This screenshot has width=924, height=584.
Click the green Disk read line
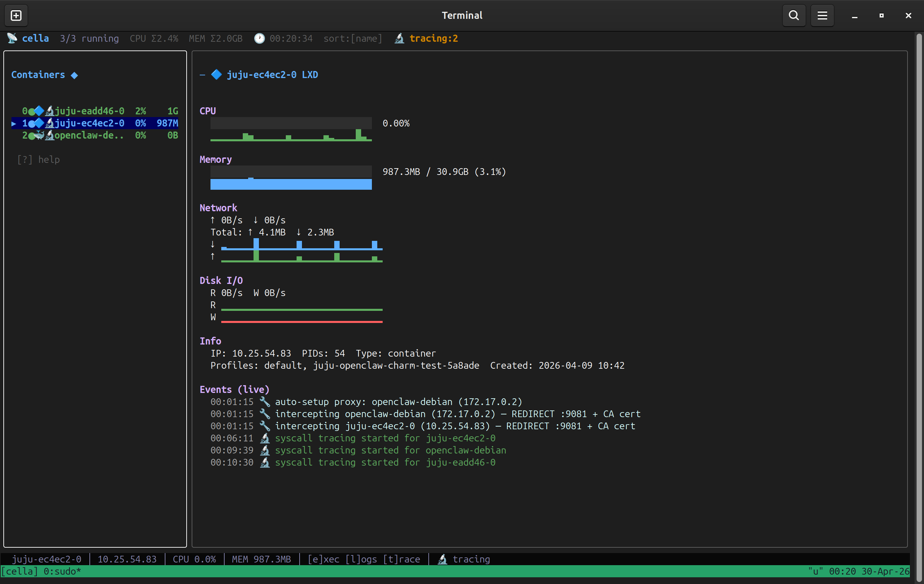(302, 309)
